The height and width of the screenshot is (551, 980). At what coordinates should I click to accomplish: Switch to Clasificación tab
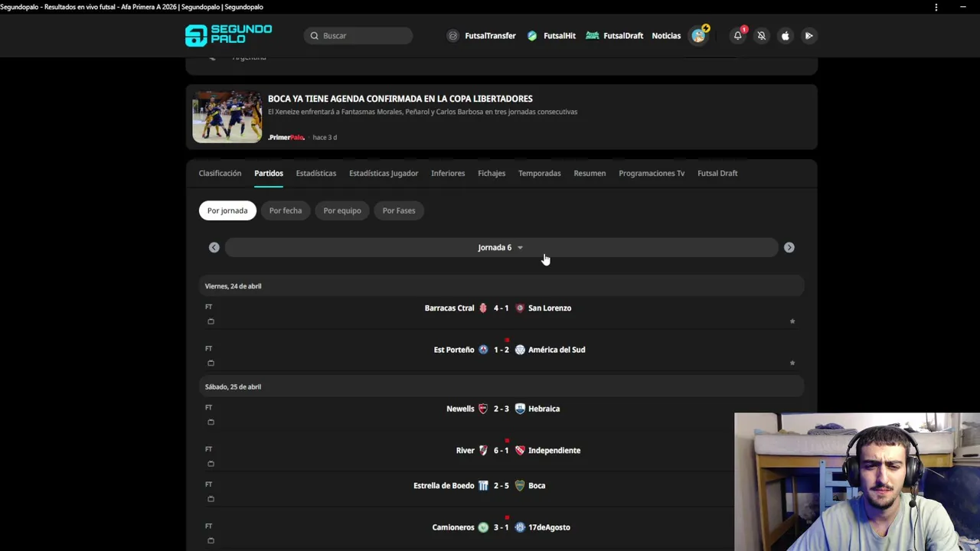pos(220,173)
